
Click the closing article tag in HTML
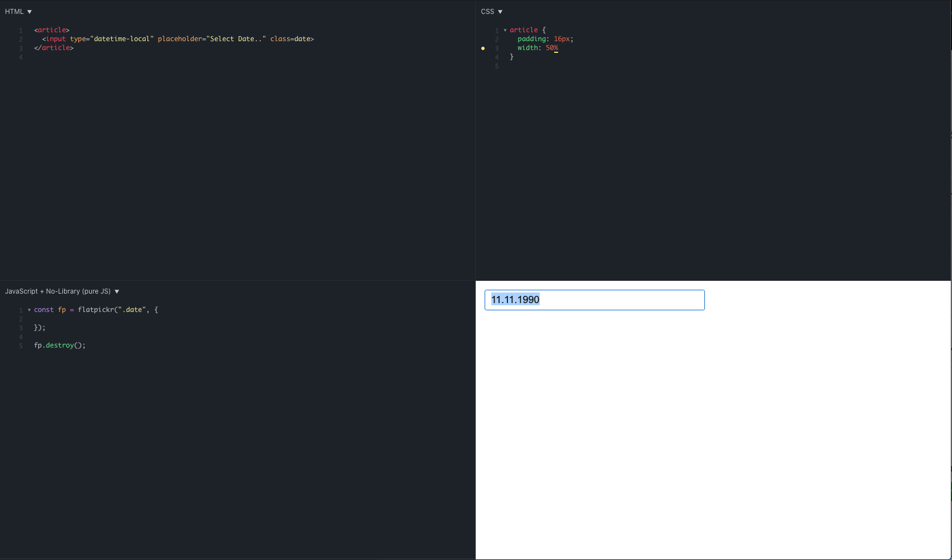click(54, 48)
